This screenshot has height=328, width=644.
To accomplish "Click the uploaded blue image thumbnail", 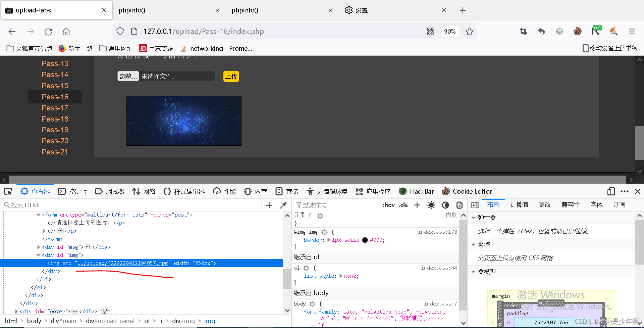I will click(184, 121).
